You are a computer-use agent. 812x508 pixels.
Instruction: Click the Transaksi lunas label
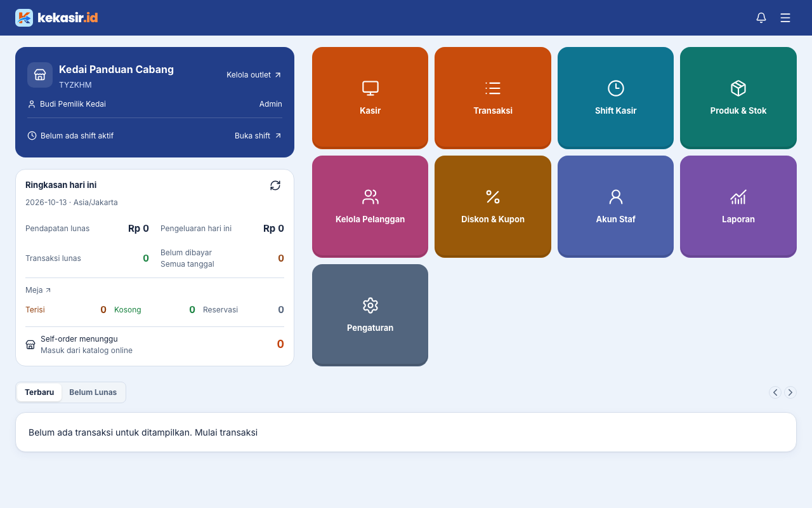tap(53, 258)
